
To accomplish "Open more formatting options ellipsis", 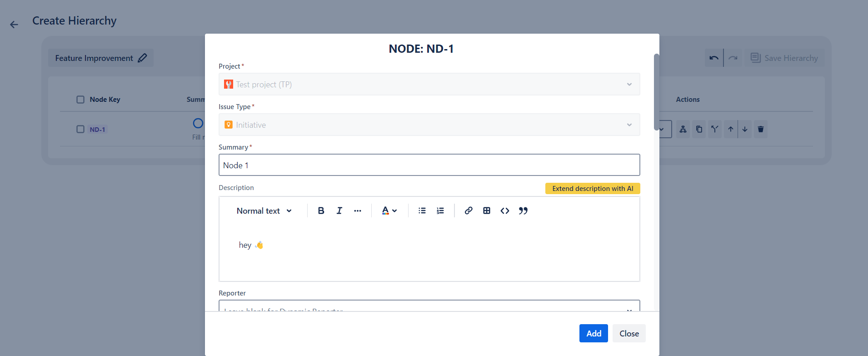I will tap(358, 211).
